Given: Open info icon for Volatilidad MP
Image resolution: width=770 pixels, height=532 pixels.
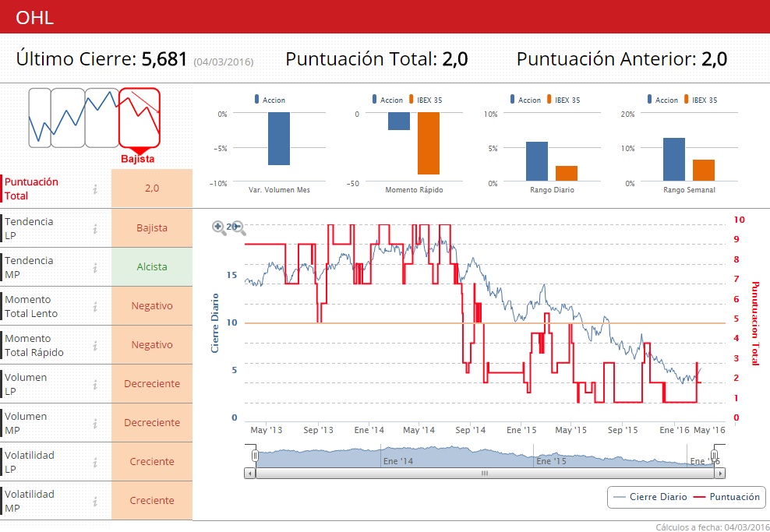Looking at the screenshot, I should [x=95, y=501].
